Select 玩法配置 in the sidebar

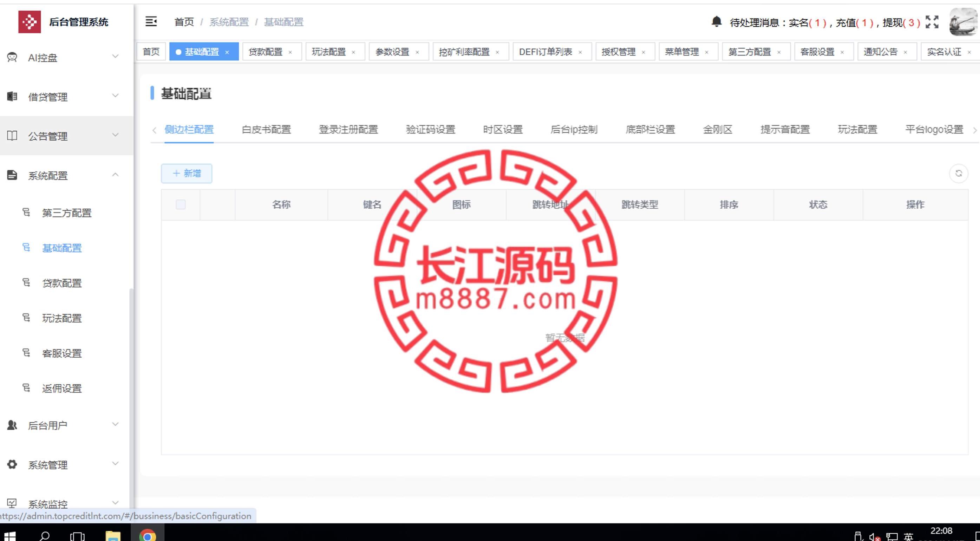pos(61,318)
